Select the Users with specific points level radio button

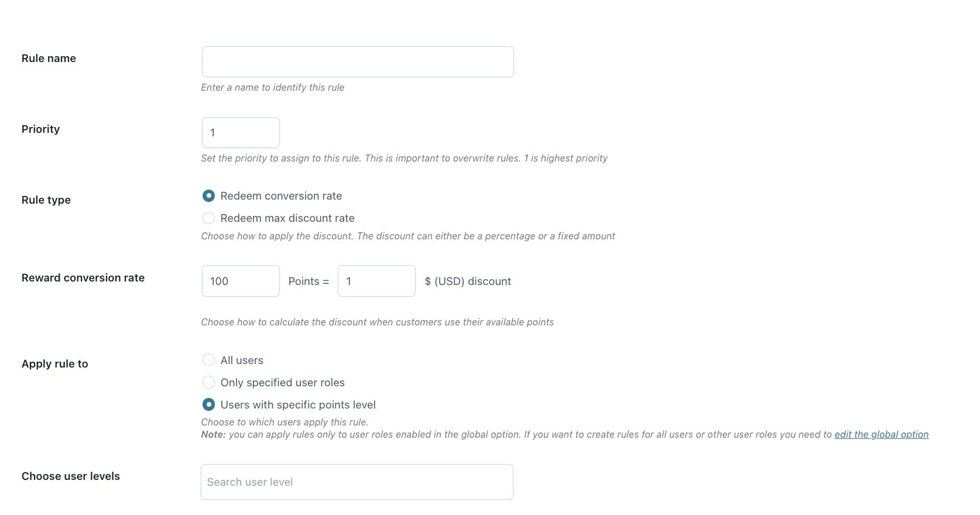(x=208, y=405)
